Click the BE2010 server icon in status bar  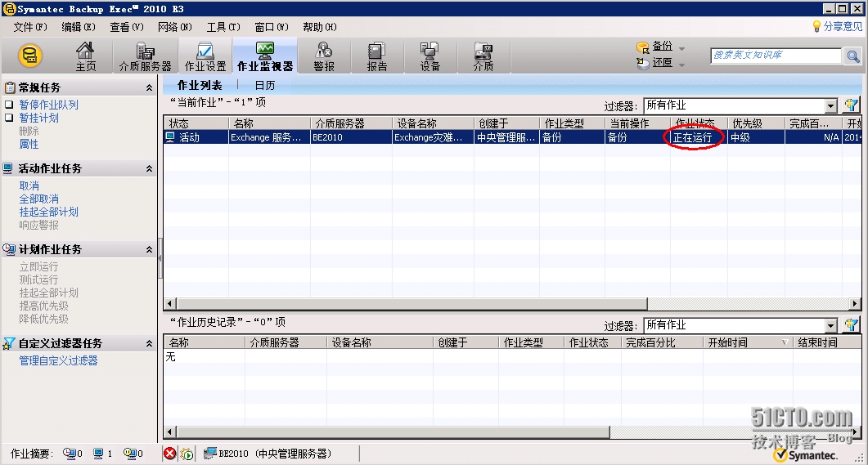point(209,454)
